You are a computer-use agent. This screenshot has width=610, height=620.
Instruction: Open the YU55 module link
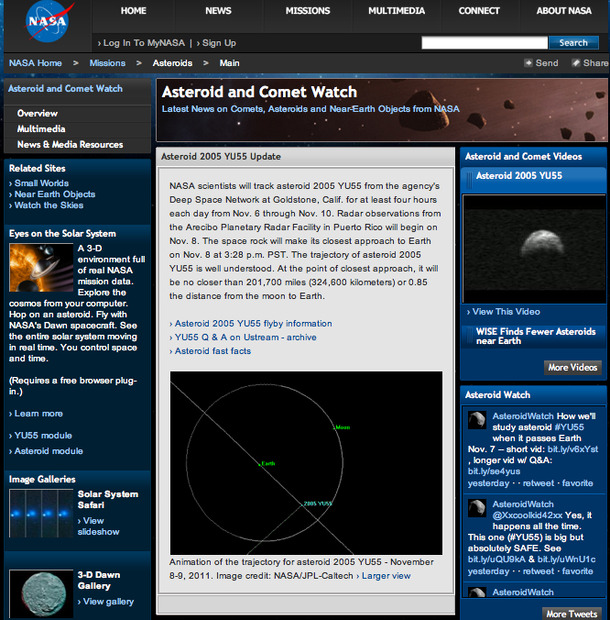(x=43, y=435)
